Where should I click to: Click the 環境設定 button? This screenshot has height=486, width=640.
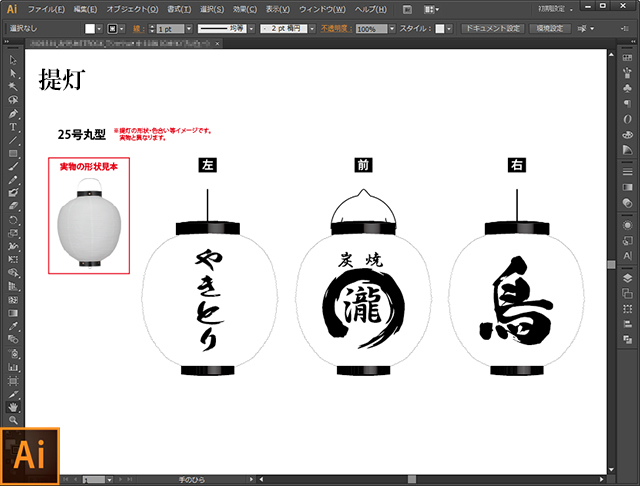(x=548, y=29)
